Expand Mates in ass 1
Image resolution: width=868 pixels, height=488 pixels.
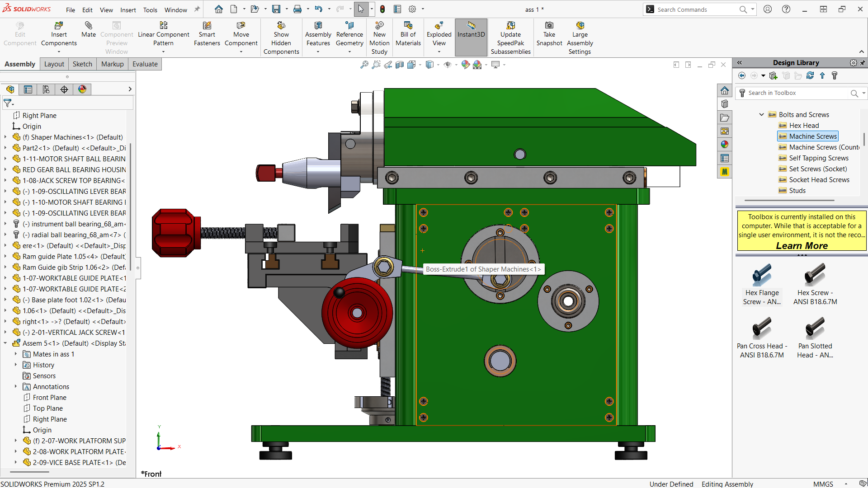(16, 354)
